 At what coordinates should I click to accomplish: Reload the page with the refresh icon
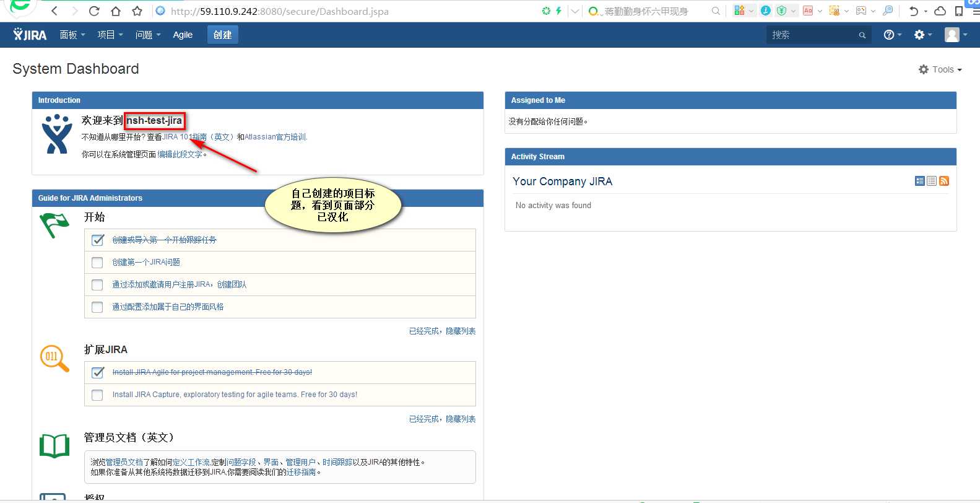click(x=94, y=11)
